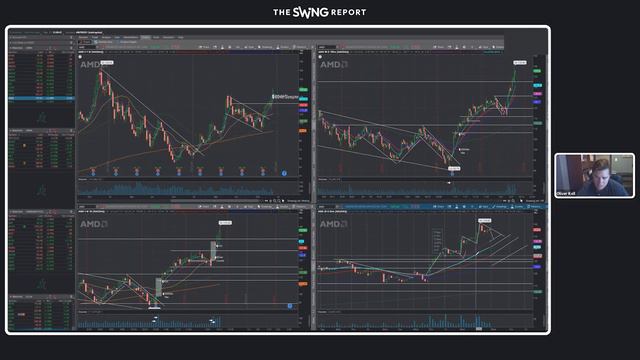Click the Oliver Kell webcam thumbnail
The height and width of the screenshot is (360, 640).
point(594,176)
